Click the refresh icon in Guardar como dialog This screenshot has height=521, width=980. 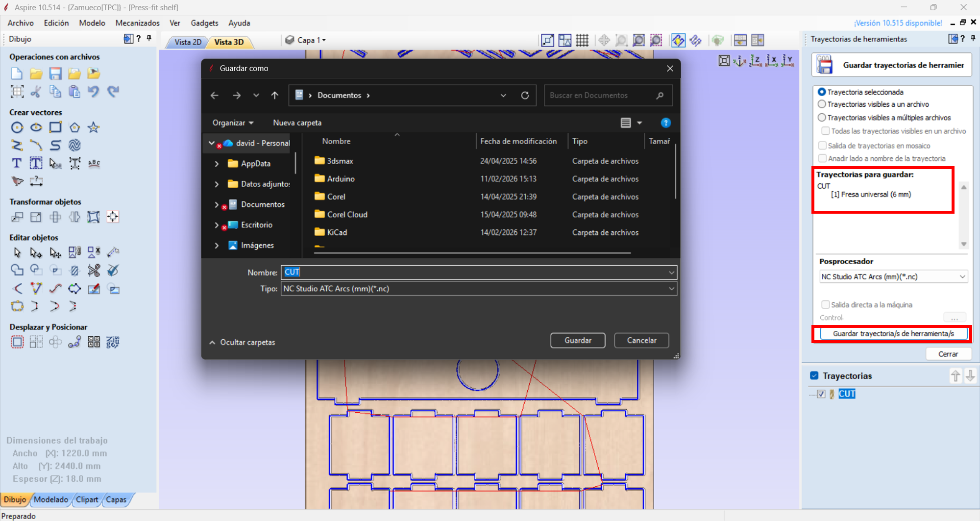pyautogui.click(x=525, y=95)
